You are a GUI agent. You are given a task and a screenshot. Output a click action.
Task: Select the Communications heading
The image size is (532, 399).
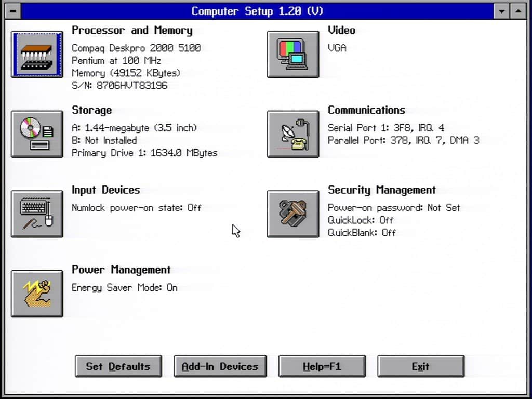tap(366, 110)
